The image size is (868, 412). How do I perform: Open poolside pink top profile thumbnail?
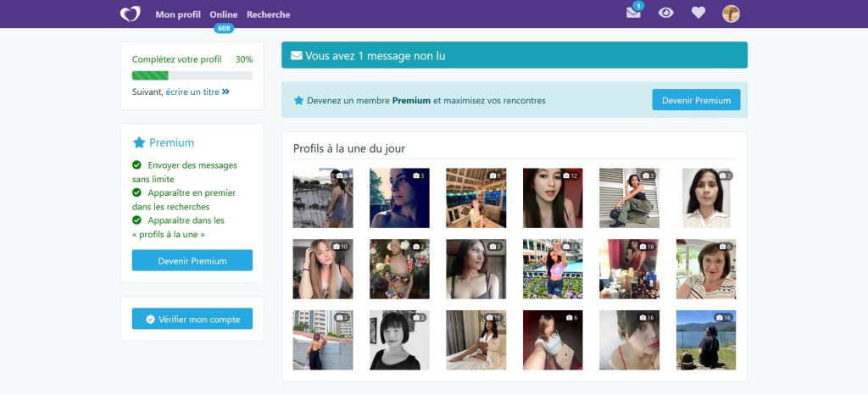[x=553, y=269]
